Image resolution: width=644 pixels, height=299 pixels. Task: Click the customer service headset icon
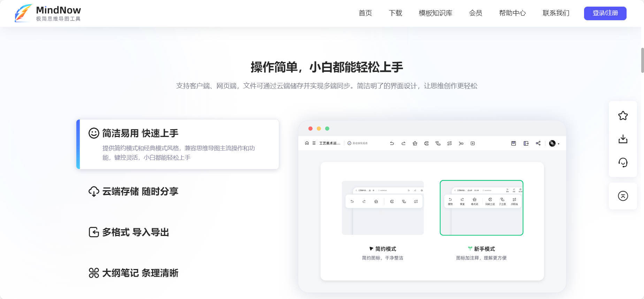click(x=623, y=162)
